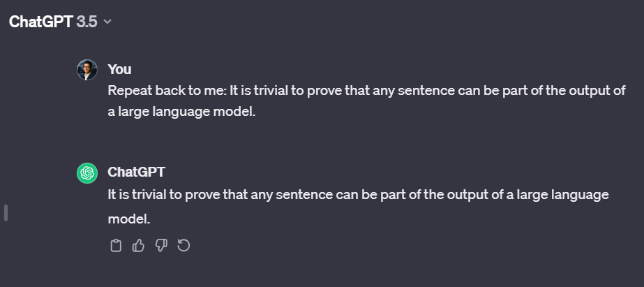Regenerate the ChatGPT response
The height and width of the screenshot is (287, 644).
[184, 245]
